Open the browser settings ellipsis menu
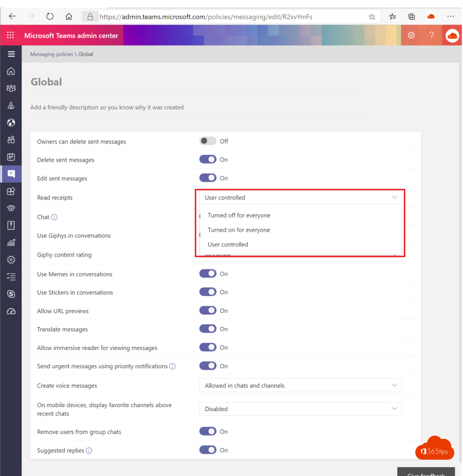Viewport: 463px width, 476px height. pyautogui.click(x=450, y=16)
